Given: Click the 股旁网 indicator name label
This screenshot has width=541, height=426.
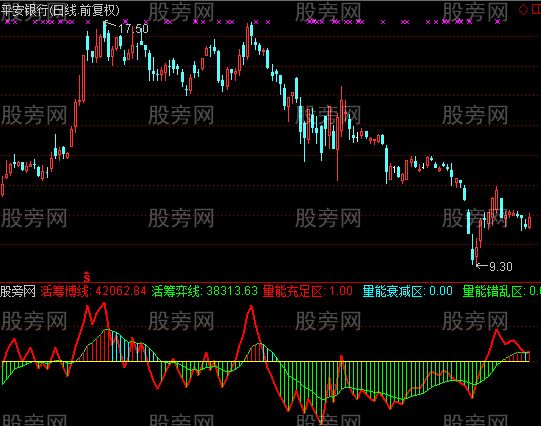Looking at the screenshot, I should pos(18,291).
